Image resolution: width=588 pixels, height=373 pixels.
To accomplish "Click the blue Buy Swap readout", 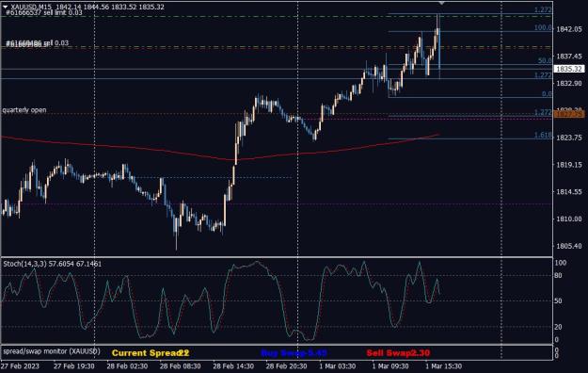I will point(294,353).
